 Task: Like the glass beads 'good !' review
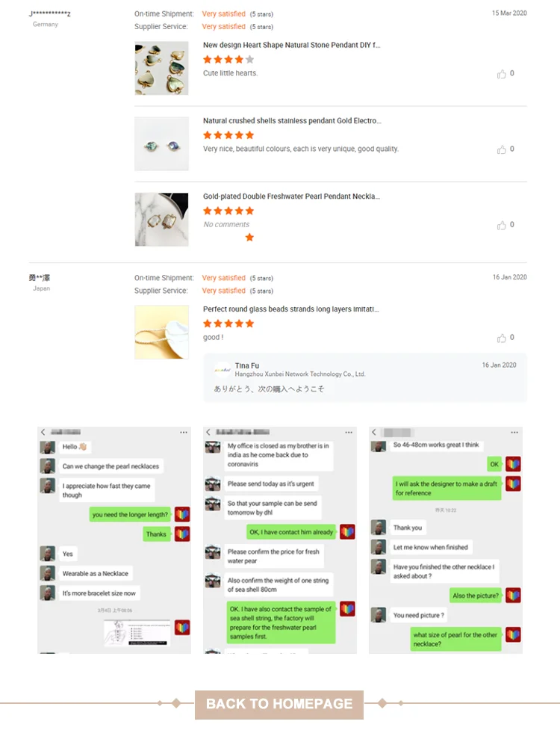click(x=501, y=339)
